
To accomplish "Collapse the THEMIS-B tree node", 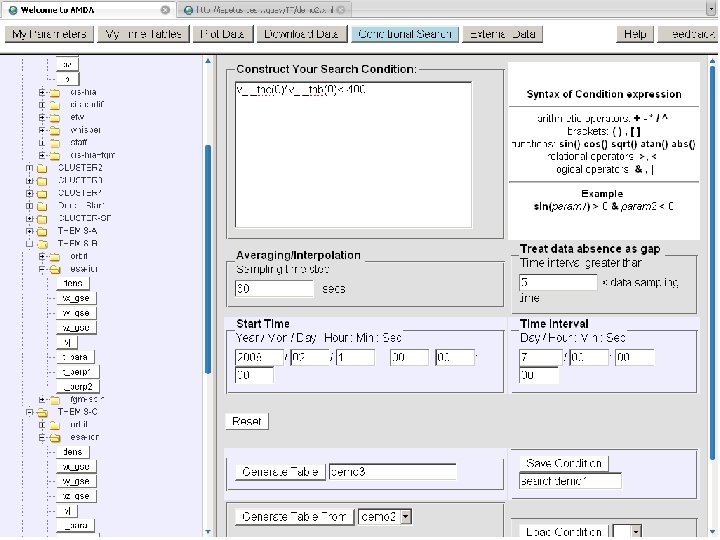I will [29, 244].
